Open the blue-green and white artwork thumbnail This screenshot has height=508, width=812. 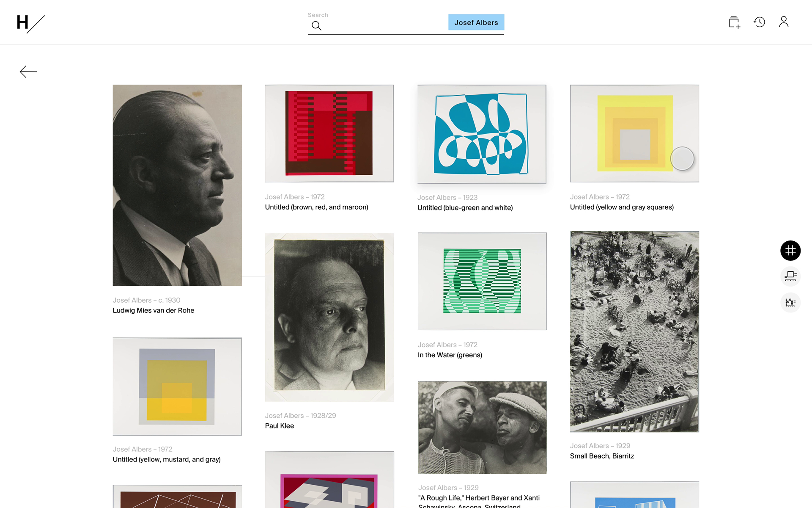[x=482, y=134]
